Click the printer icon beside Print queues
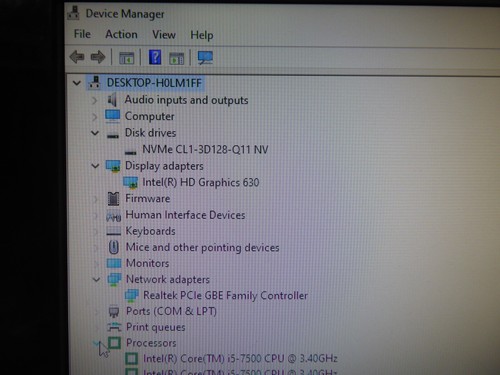This screenshot has height=375, width=500. pyautogui.click(x=114, y=327)
